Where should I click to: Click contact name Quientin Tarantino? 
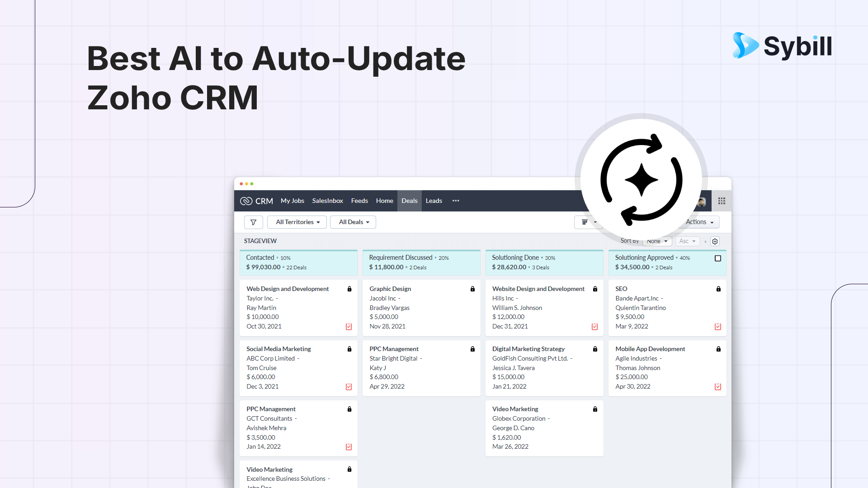pyautogui.click(x=641, y=308)
